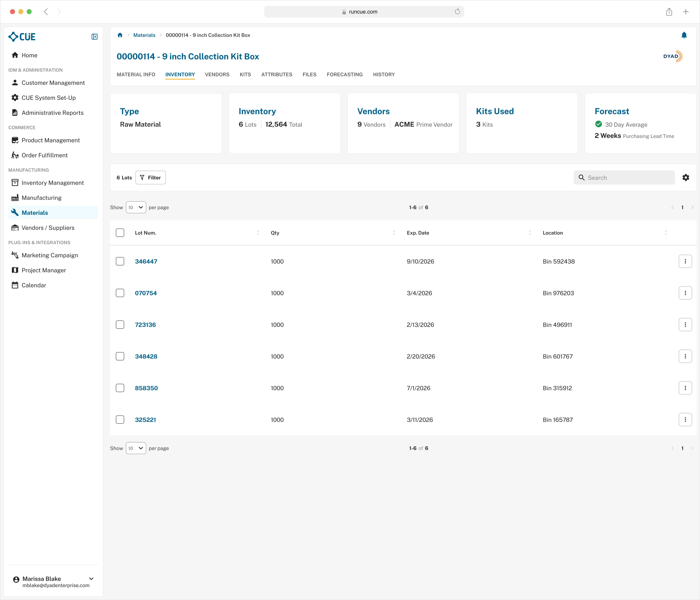Click the Materials breadcrumb link
The image size is (700, 600).
click(144, 35)
